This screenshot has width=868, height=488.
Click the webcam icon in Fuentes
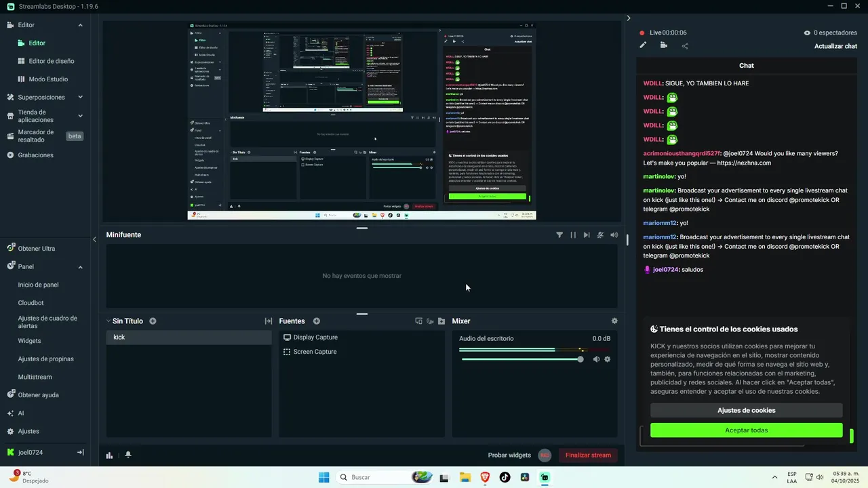point(430,321)
